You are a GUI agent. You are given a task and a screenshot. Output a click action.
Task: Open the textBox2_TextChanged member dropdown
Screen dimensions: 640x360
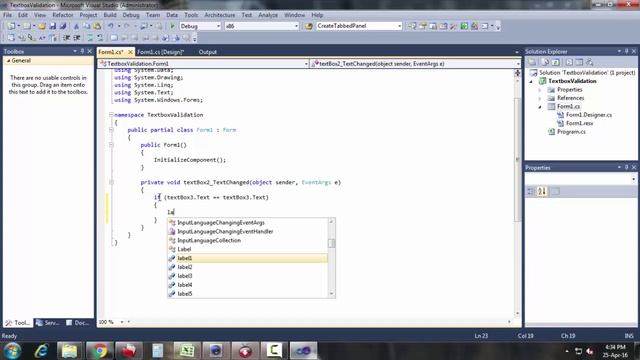pyautogui.click(x=518, y=64)
